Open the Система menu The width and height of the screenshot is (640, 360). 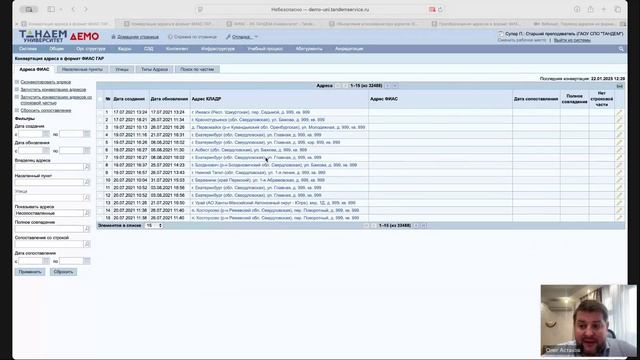(x=28, y=49)
